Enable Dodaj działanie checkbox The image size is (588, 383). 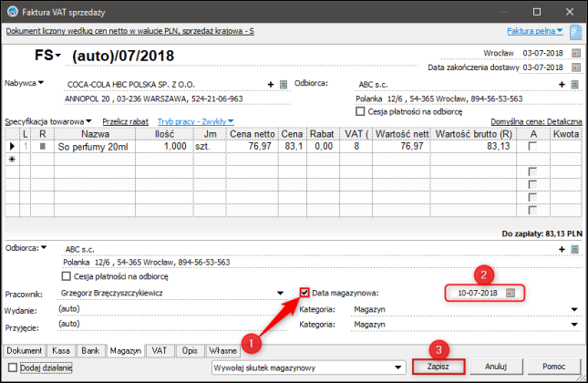[x=13, y=367]
